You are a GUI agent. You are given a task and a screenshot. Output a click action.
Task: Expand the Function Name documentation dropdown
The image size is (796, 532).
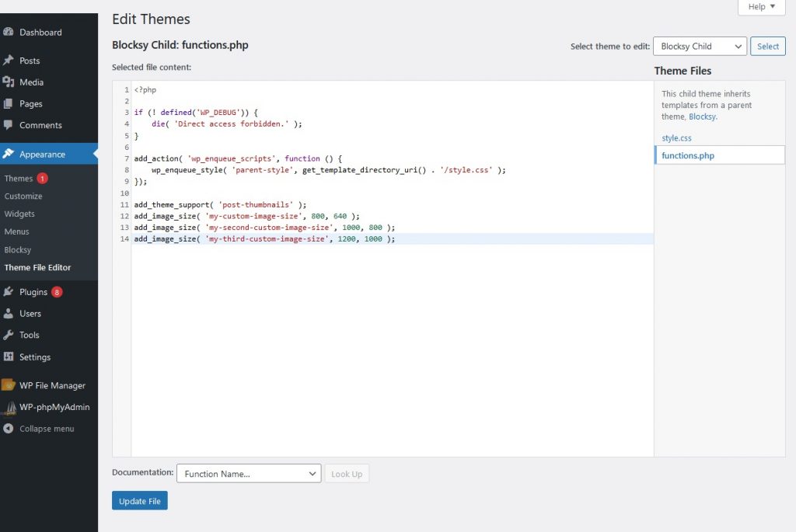point(249,474)
